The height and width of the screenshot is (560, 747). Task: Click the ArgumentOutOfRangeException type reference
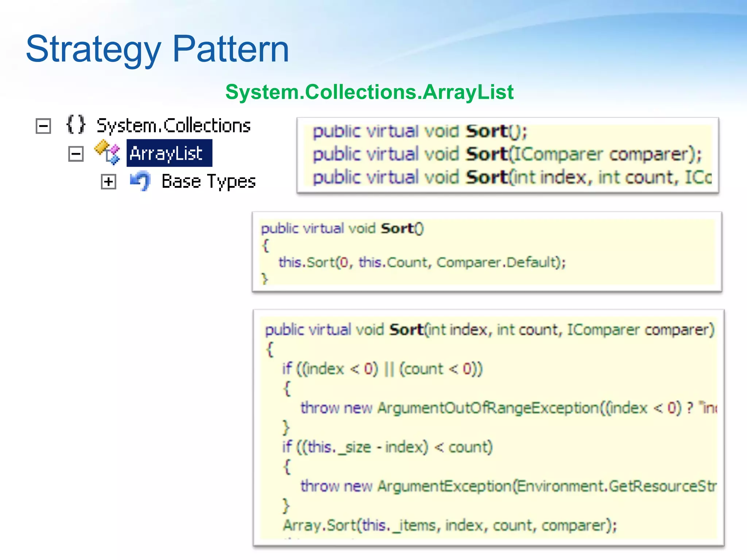point(488,408)
